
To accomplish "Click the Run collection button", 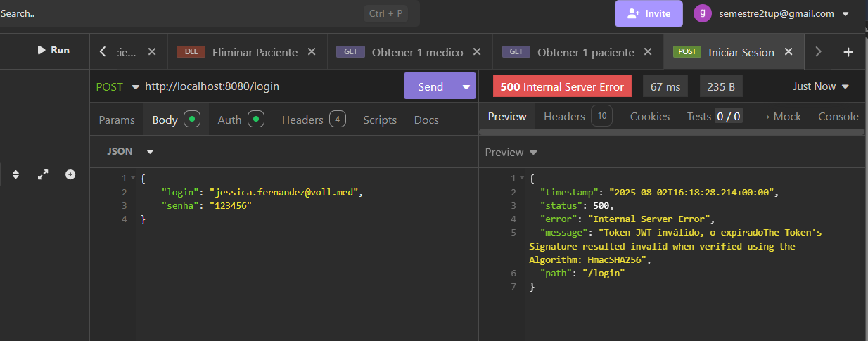I will [53, 50].
